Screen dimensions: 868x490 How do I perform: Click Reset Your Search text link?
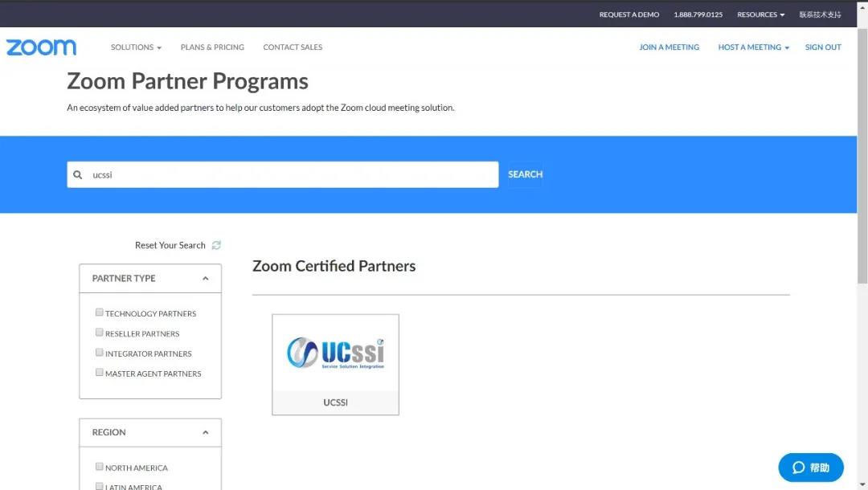click(x=170, y=245)
